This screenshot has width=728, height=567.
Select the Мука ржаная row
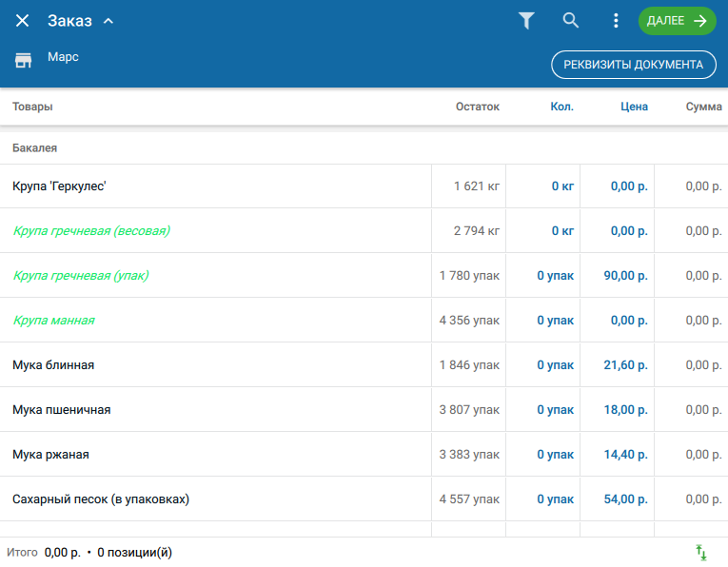point(364,454)
